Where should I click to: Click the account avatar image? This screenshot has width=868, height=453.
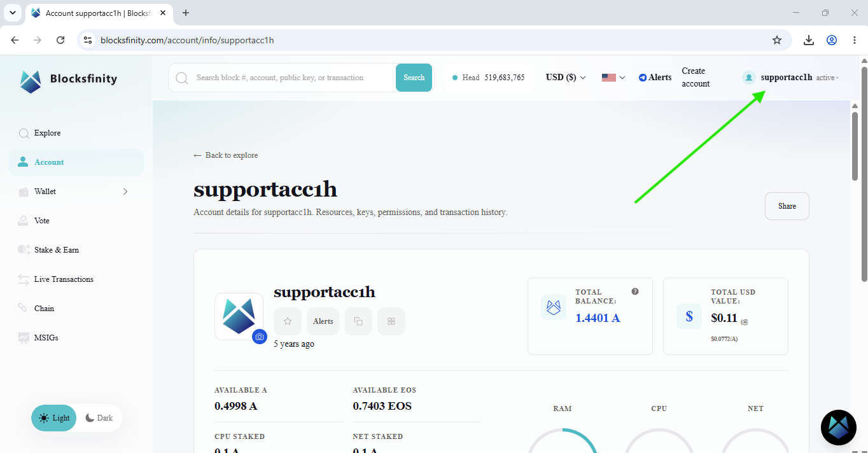tap(239, 316)
